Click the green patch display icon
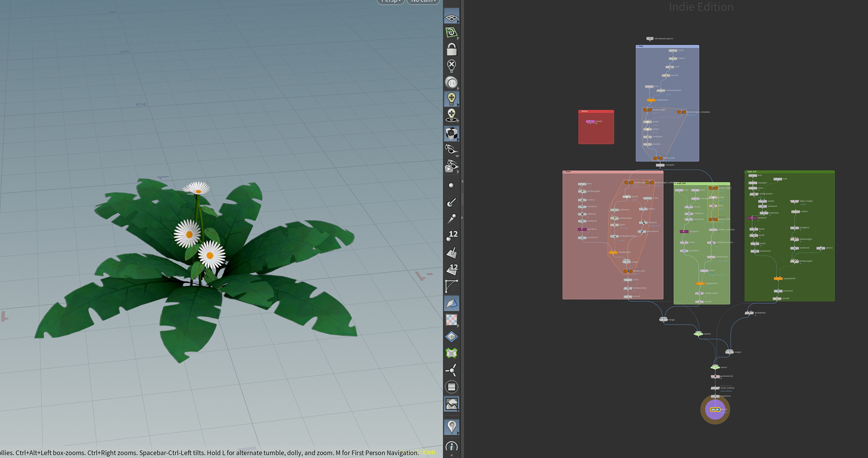Image resolution: width=868 pixels, height=458 pixels. pos(452,353)
